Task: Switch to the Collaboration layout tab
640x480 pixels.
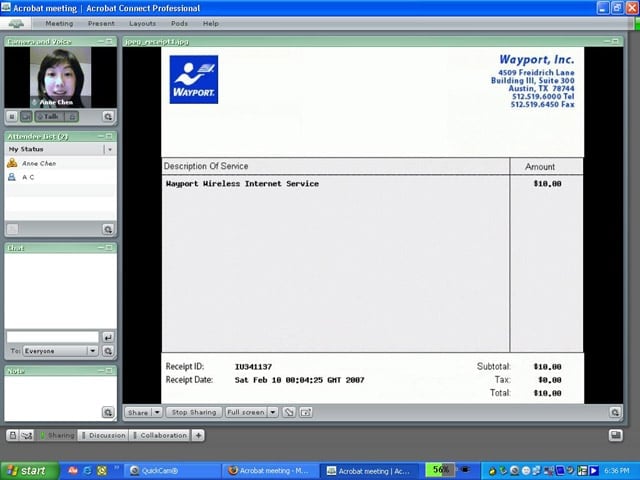Action: (160, 436)
